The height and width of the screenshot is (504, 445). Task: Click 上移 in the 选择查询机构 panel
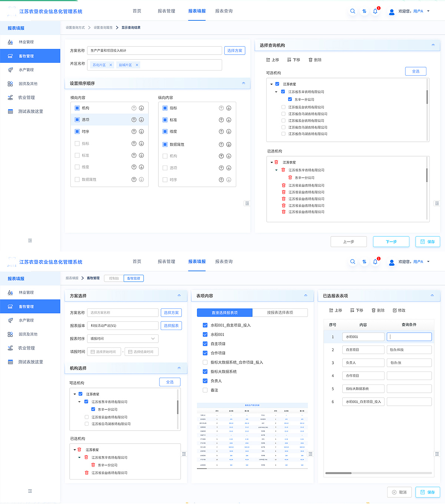click(273, 60)
